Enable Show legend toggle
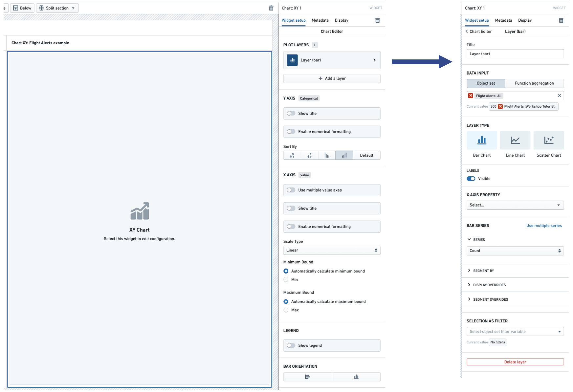The height and width of the screenshot is (392, 573). pos(291,345)
